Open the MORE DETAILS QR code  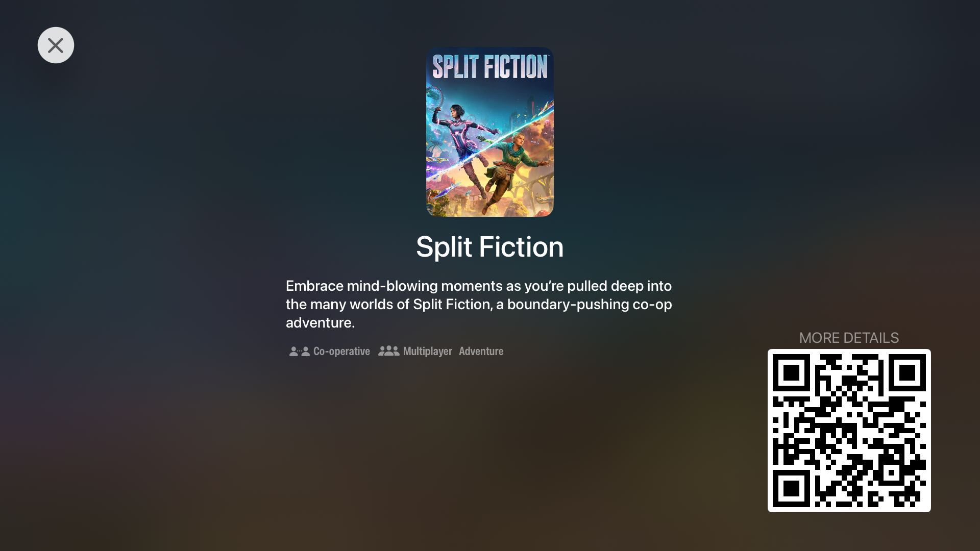pyautogui.click(x=849, y=431)
